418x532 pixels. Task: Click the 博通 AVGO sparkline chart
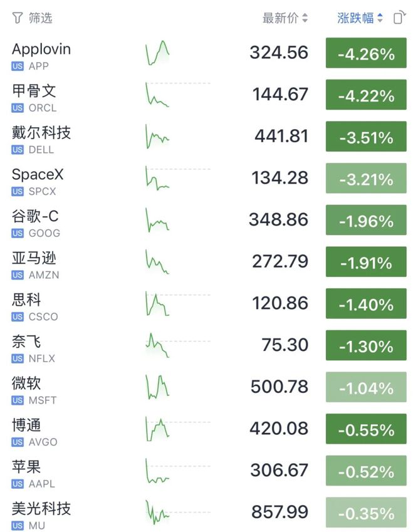click(157, 429)
